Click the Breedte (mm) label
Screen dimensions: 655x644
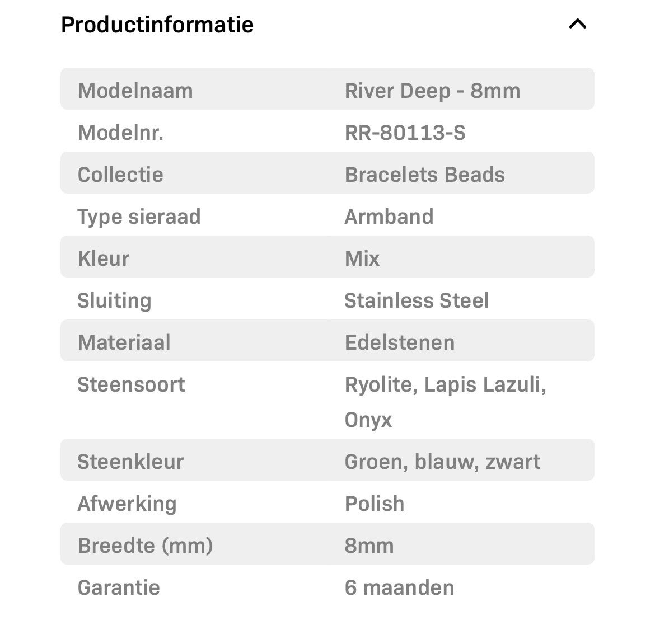(x=145, y=546)
